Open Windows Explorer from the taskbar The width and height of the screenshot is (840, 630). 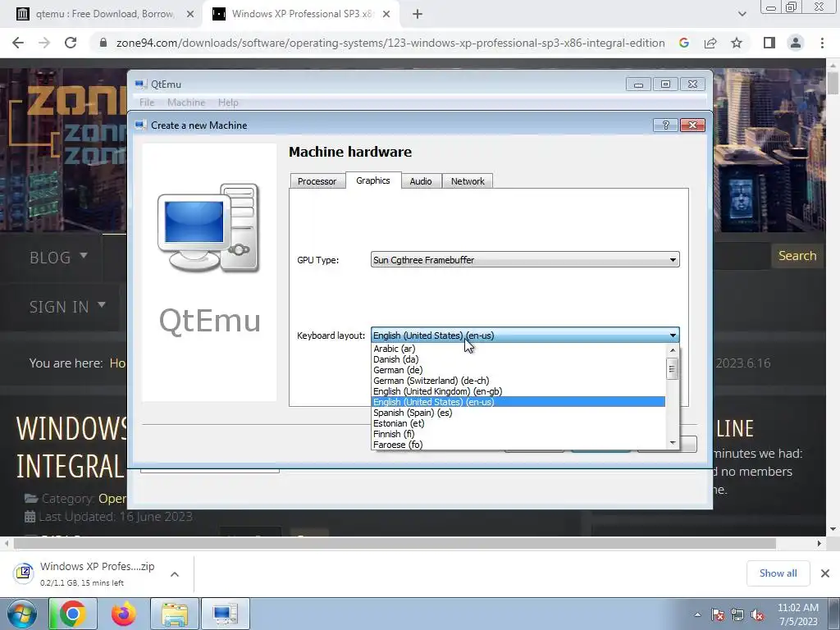[x=175, y=614]
